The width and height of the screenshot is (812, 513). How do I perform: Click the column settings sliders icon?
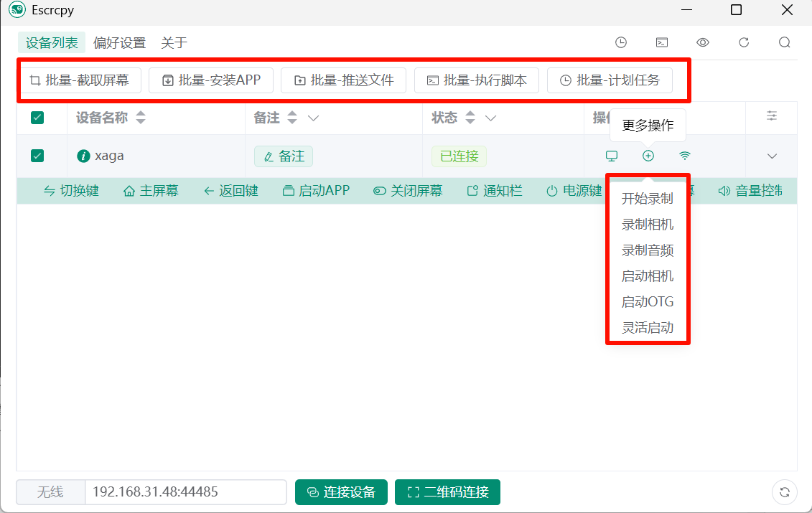pos(772,116)
